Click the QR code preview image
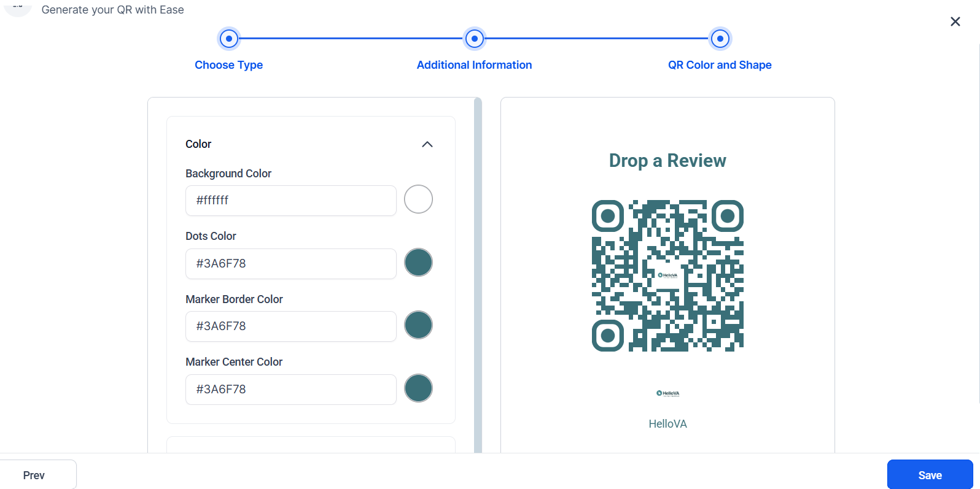Screen dimensions: 980x489 (x=667, y=275)
